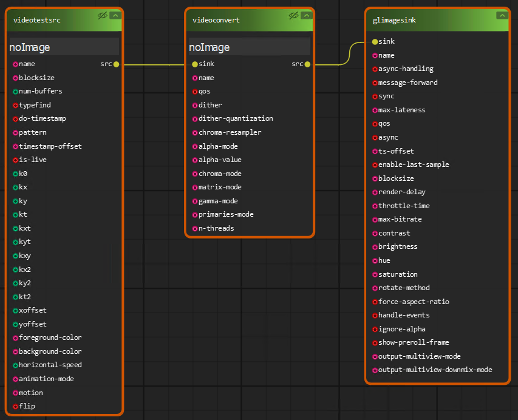
Task: Click the src port on videoconvert
Action: click(x=307, y=63)
